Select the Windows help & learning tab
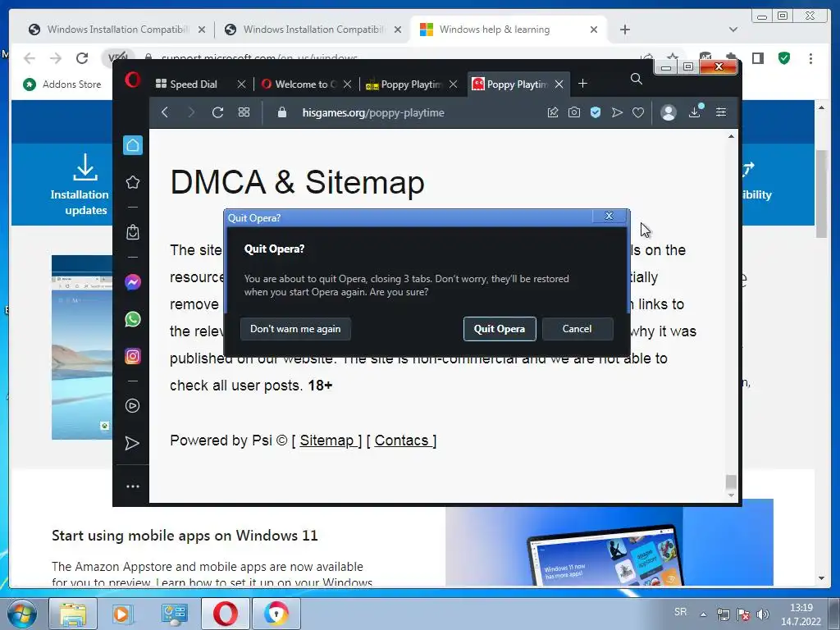The image size is (840, 630). pyautogui.click(x=494, y=30)
